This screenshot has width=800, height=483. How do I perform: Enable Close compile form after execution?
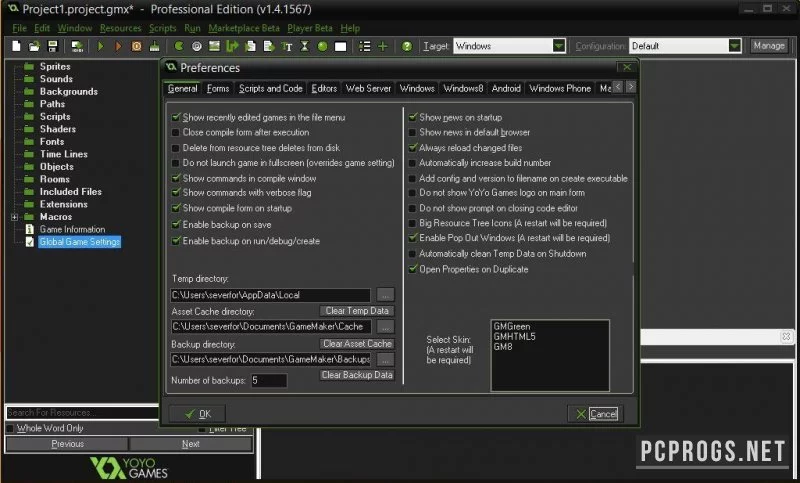pos(176,133)
